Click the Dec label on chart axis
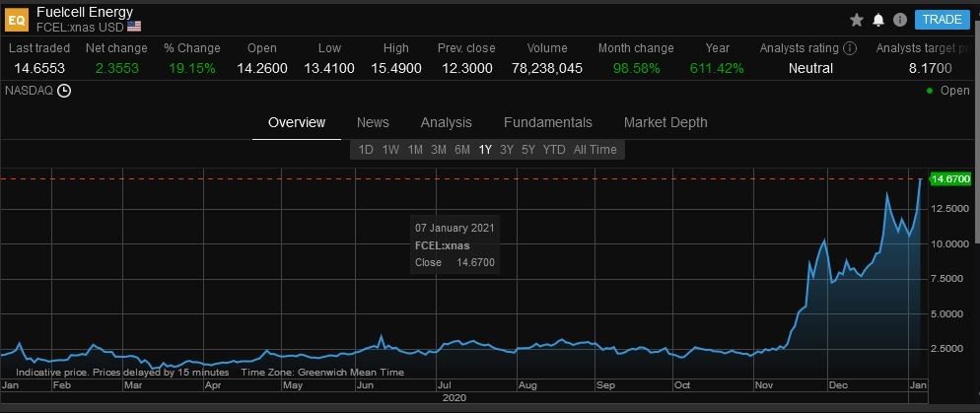This screenshot has width=980, height=413. click(x=838, y=385)
